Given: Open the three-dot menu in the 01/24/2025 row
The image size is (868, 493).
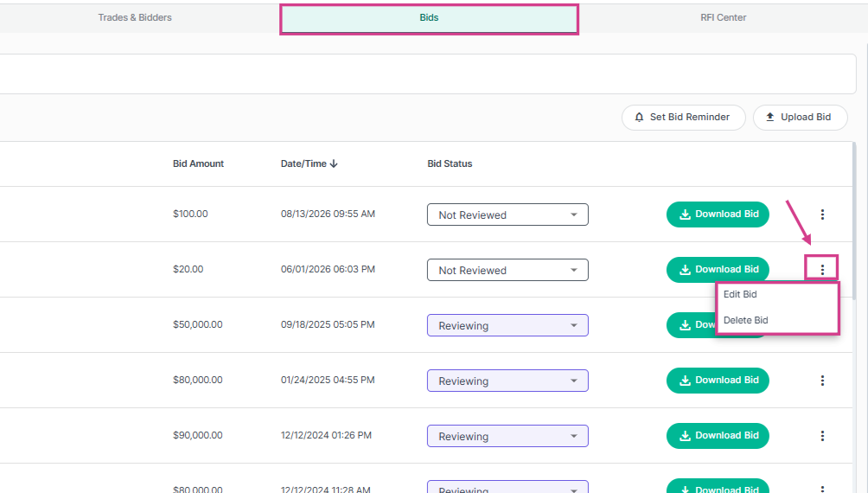Looking at the screenshot, I should click(822, 381).
